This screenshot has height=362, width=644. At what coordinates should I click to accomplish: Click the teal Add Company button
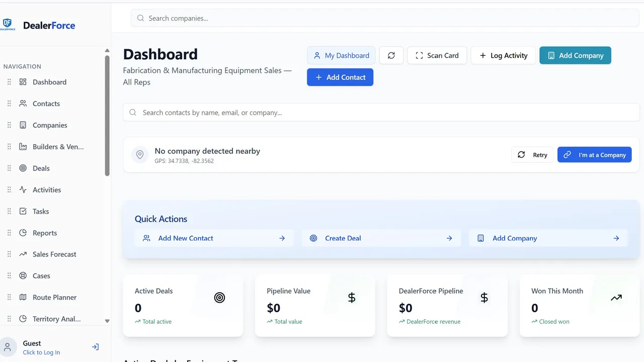pos(575,55)
